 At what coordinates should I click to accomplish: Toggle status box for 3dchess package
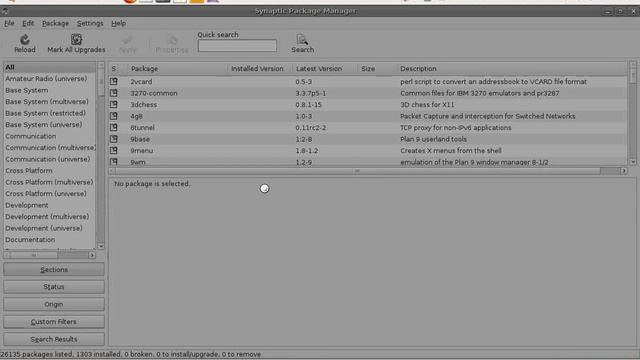click(x=113, y=104)
